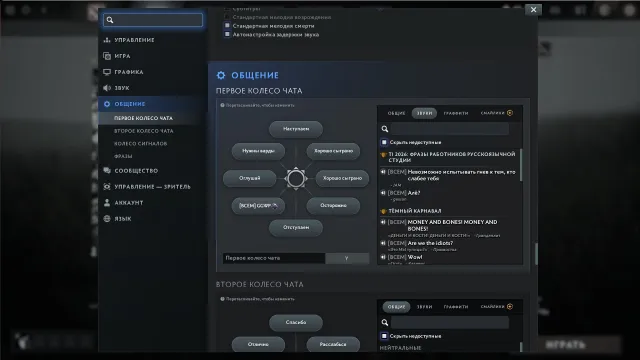Toggle 'Скрыть недоступные' in first wheel panel
This screenshot has width=640, height=360.
pyautogui.click(x=384, y=142)
